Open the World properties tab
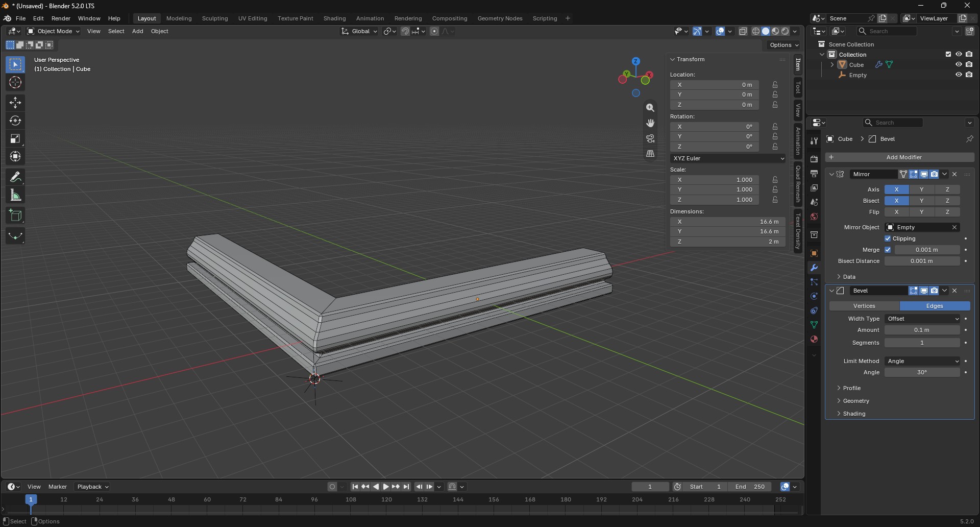Screen dimensions: 980x527 tap(814, 217)
